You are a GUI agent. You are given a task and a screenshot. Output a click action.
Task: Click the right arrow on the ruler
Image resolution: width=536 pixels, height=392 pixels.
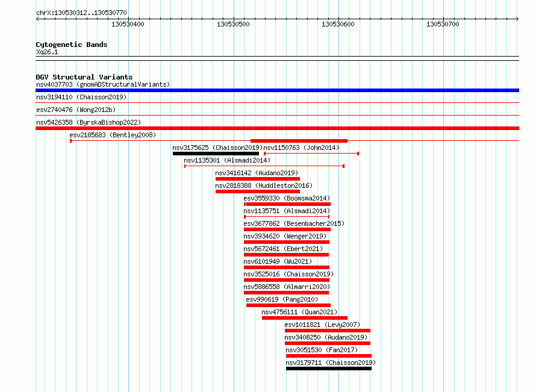(x=517, y=19)
